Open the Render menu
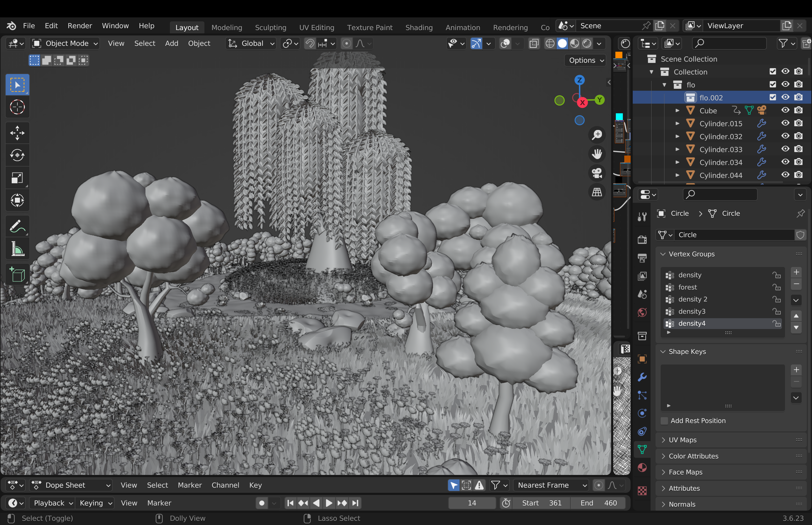The image size is (812, 525). pos(79,26)
